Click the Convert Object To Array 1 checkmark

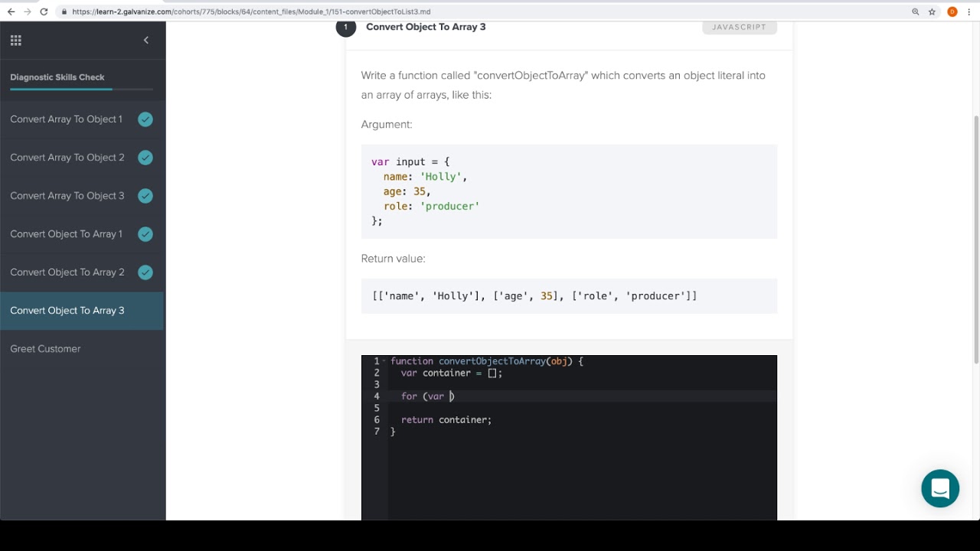click(x=145, y=234)
